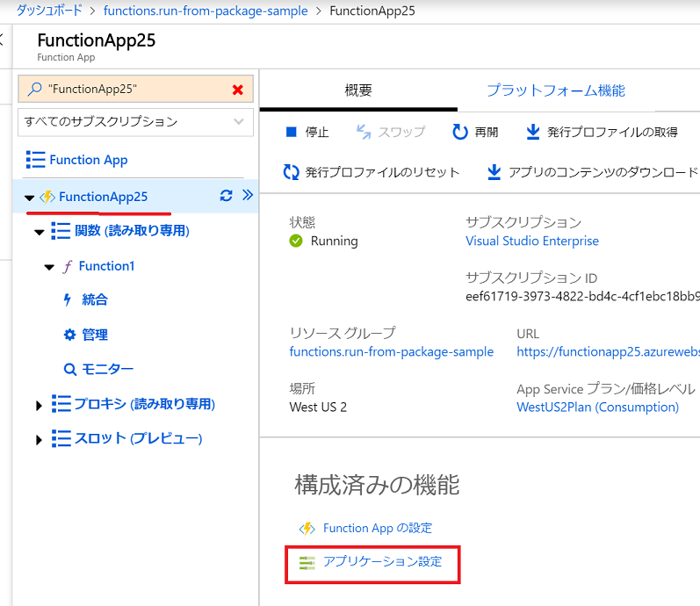Open the すべてのサブスクリプション dropdown
The image size is (700, 606).
click(x=136, y=122)
